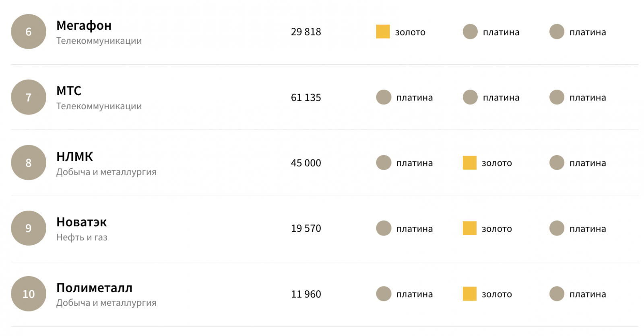Image resolution: width=644 pixels, height=336 pixels.
Task: Click rank badge number 10 for Полиметалл
Action: [x=29, y=294]
